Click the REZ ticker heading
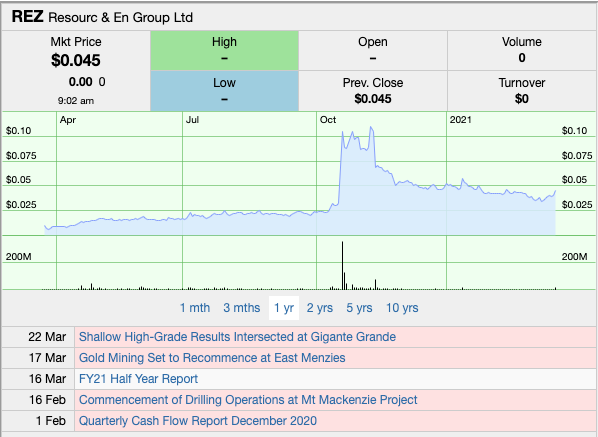This screenshot has width=598, height=437. 27,17
